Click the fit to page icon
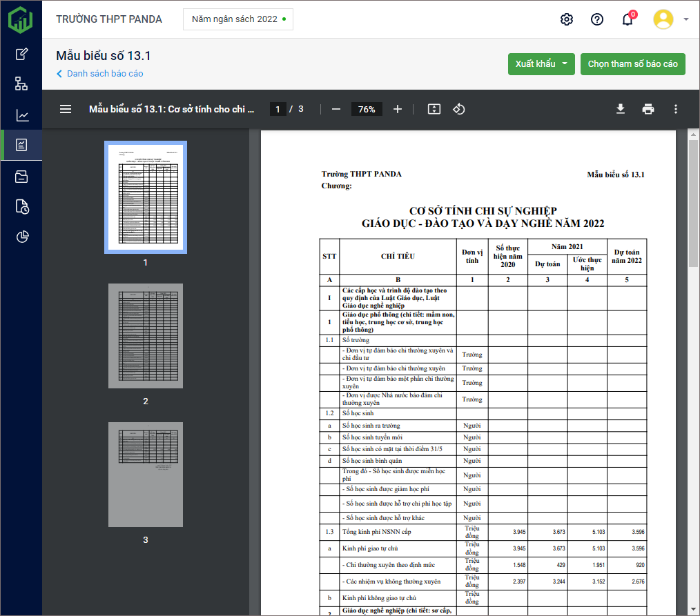This screenshot has width=700, height=616. 434,109
